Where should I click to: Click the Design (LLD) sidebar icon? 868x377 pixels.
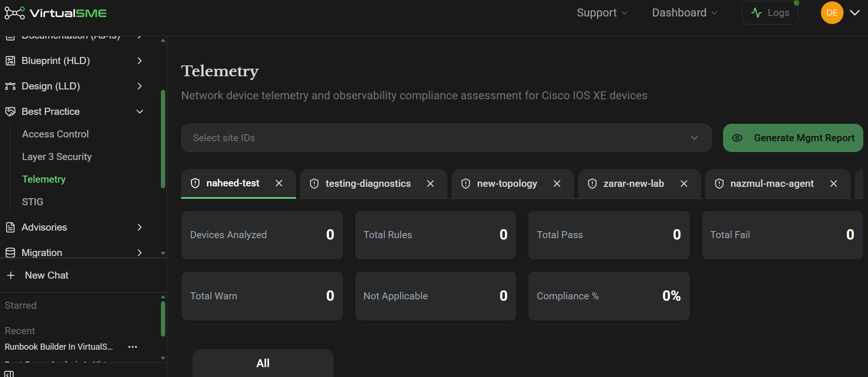[x=10, y=86]
